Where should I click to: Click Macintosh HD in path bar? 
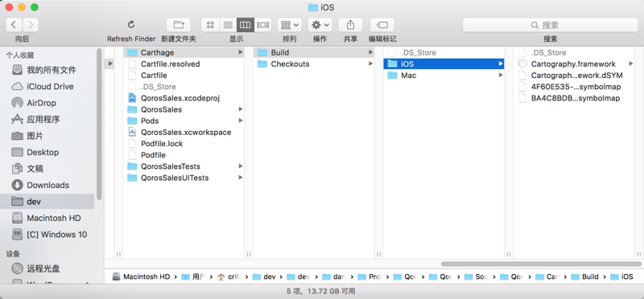click(142, 276)
